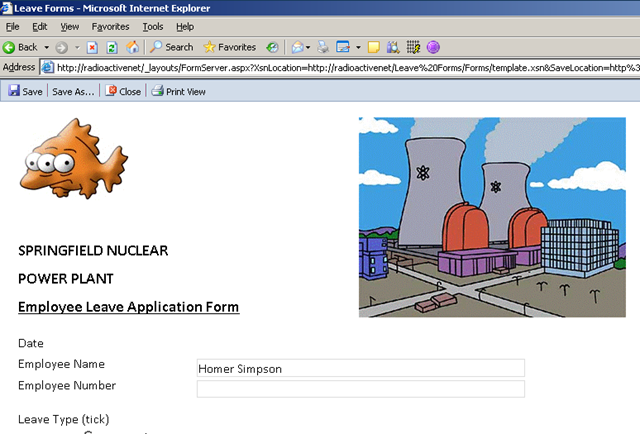The width and height of the screenshot is (640, 434).
Task: Click the Date label
Action: (31, 343)
